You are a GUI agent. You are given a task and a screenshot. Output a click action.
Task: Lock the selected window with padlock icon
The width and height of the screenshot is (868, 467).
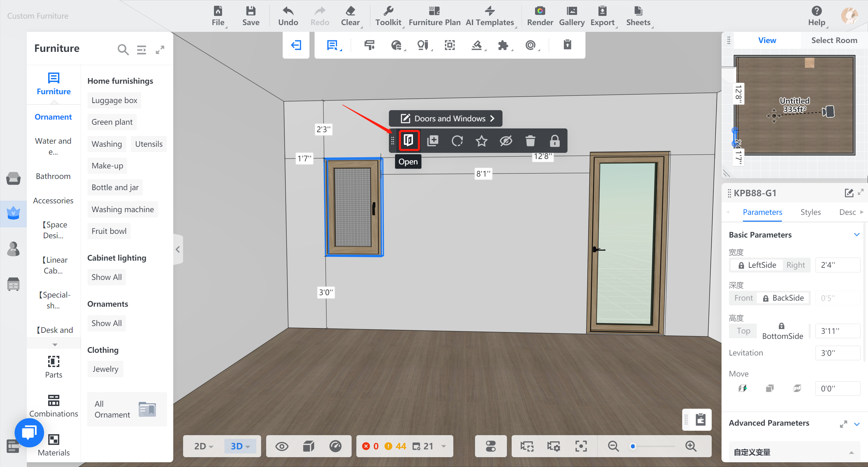[x=555, y=141]
